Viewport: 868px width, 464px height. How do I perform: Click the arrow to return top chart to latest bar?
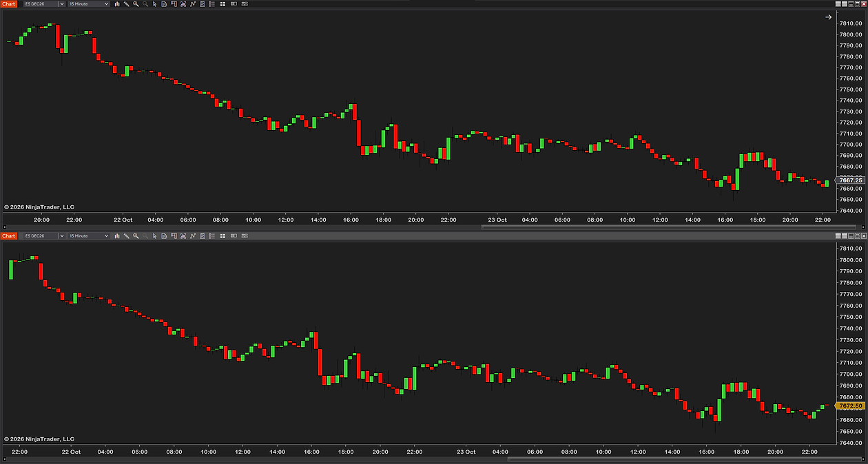point(829,17)
